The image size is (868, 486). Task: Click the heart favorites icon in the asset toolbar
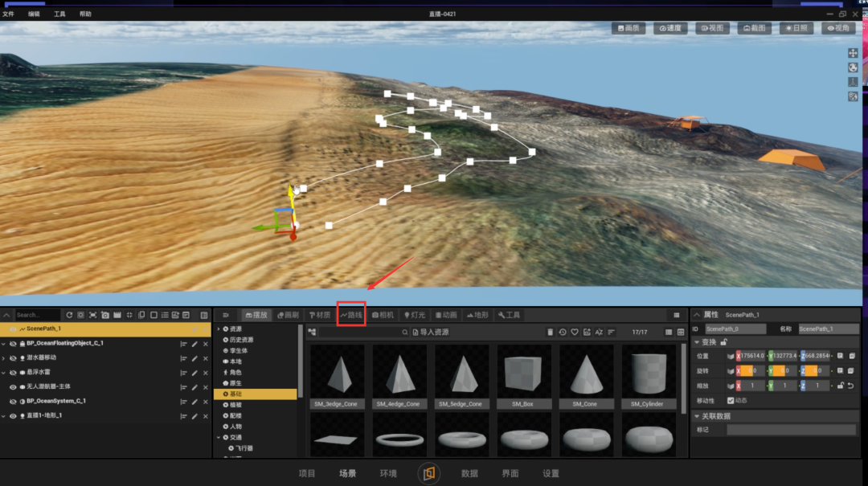coord(575,332)
